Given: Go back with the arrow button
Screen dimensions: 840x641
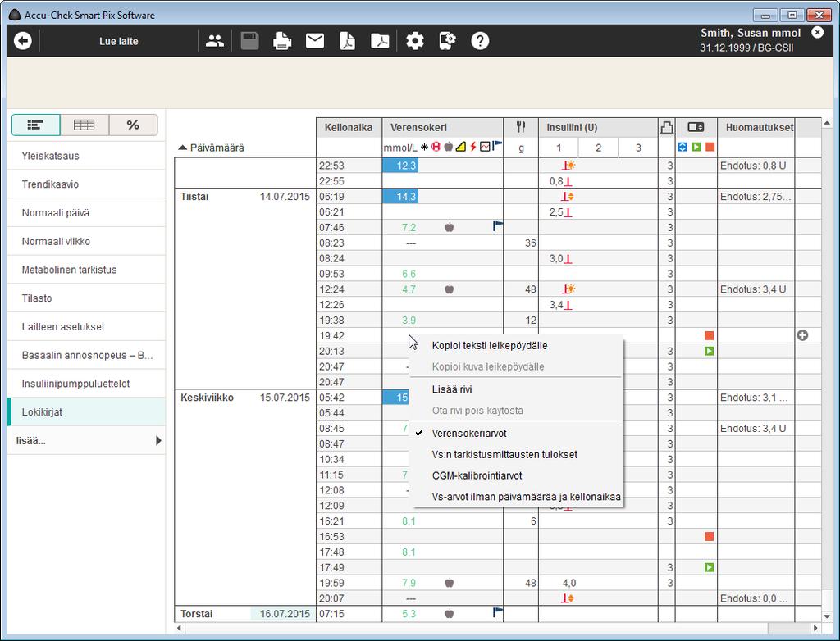Looking at the screenshot, I should point(22,41).
